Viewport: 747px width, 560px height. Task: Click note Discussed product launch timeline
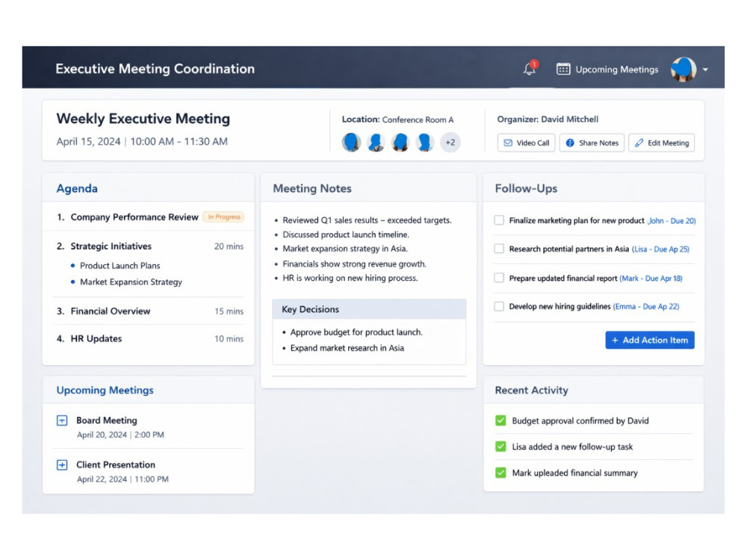(346, 234)
